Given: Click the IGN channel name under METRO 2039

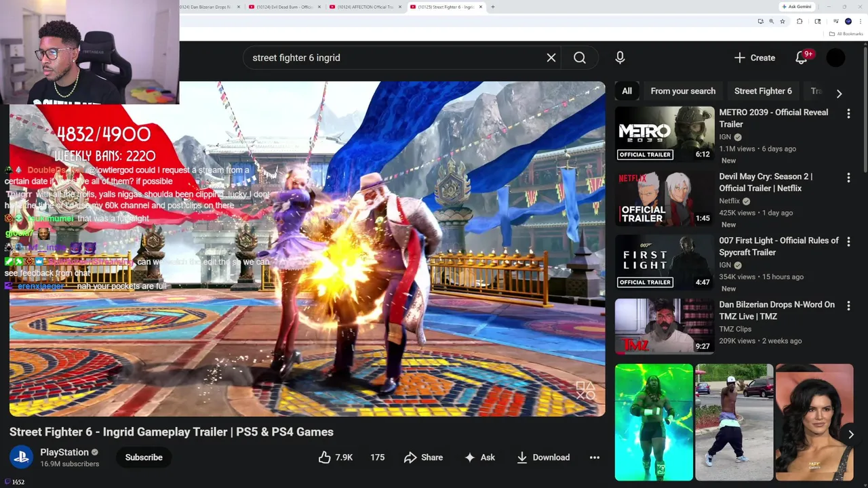Looking at the screenshot, I should click(725, 137).
